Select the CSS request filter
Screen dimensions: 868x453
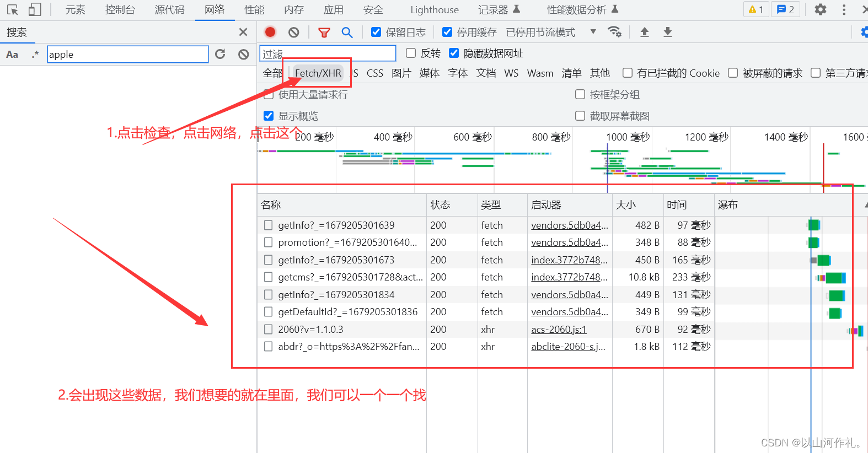375,73
